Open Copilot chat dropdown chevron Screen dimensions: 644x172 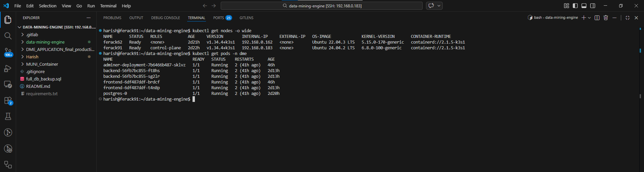point(439,6)
